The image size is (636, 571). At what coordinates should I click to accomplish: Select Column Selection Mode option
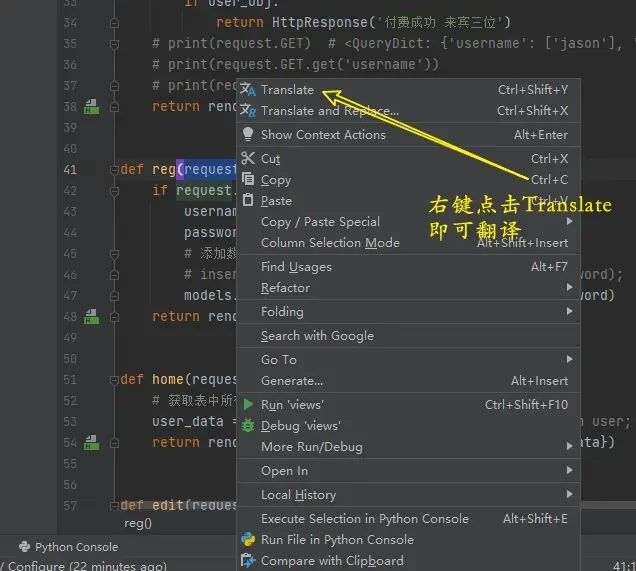[330, 243]
